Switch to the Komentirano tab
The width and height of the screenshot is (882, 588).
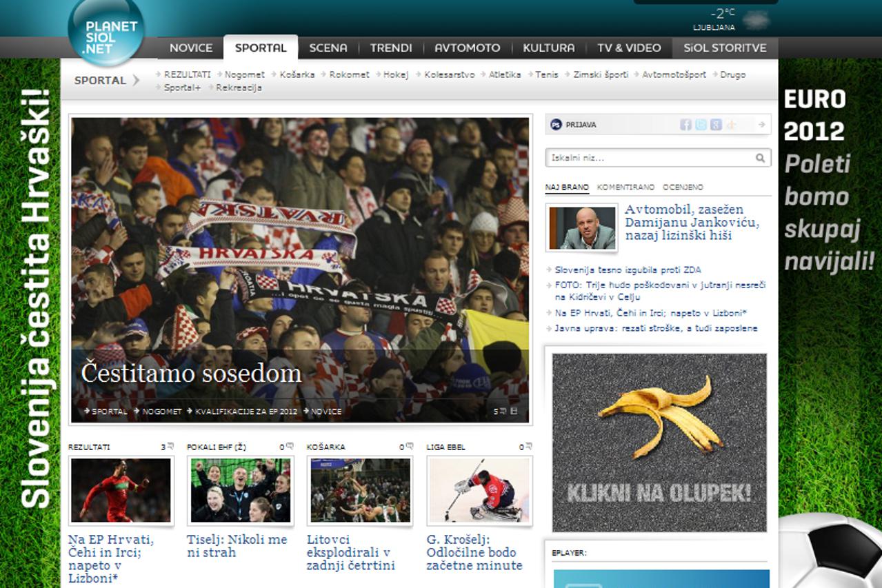pyautogui.click(x=625, y=187)
